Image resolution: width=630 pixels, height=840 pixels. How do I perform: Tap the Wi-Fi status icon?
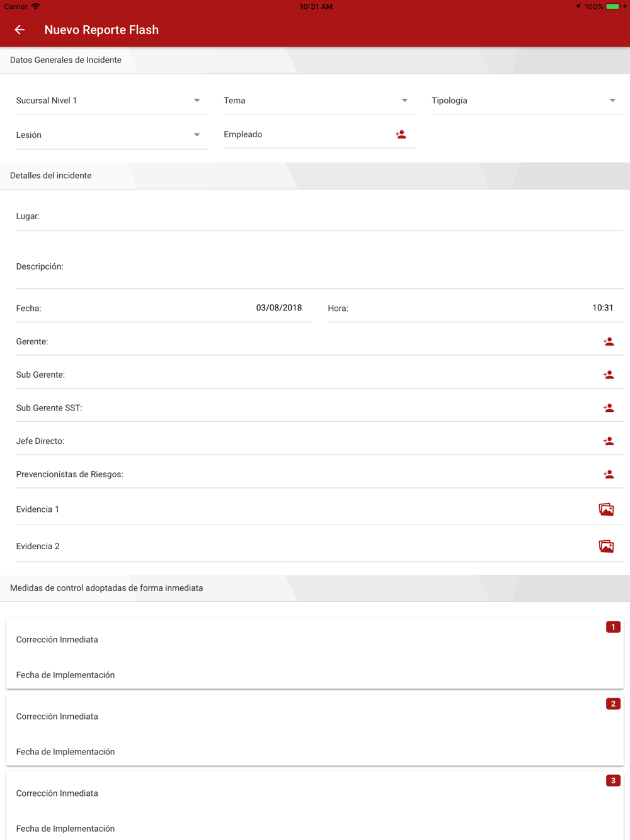(x=36, y=6)
